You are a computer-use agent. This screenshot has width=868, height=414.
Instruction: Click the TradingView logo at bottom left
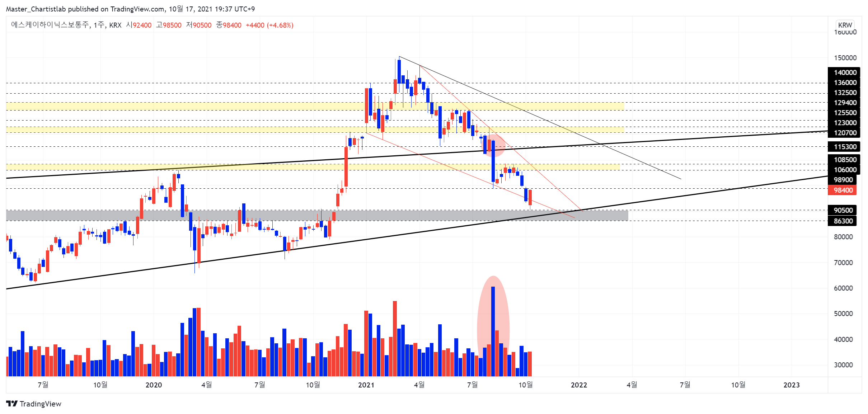tap(34, 404)
